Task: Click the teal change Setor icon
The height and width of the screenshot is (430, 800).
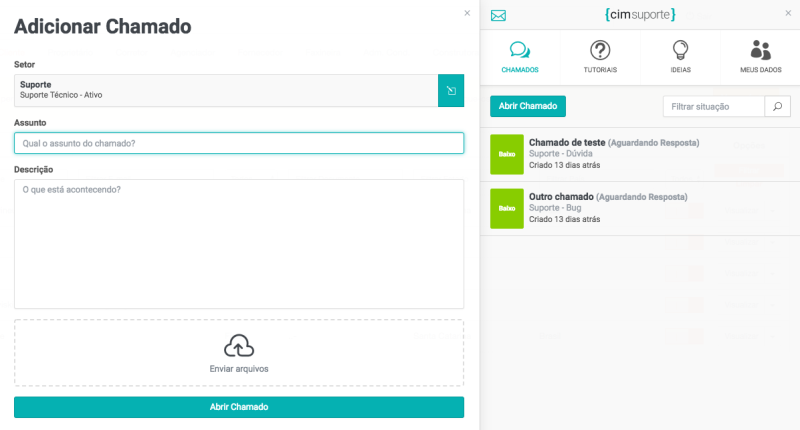Action: click(451, 91)
